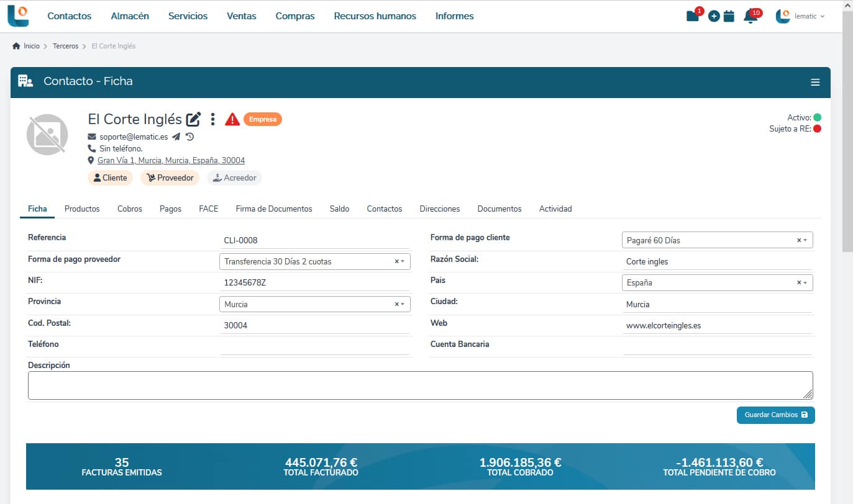Screen dimensions: 853x504
Task: Switch to the Actividad tab
Action: click(555, 209)
